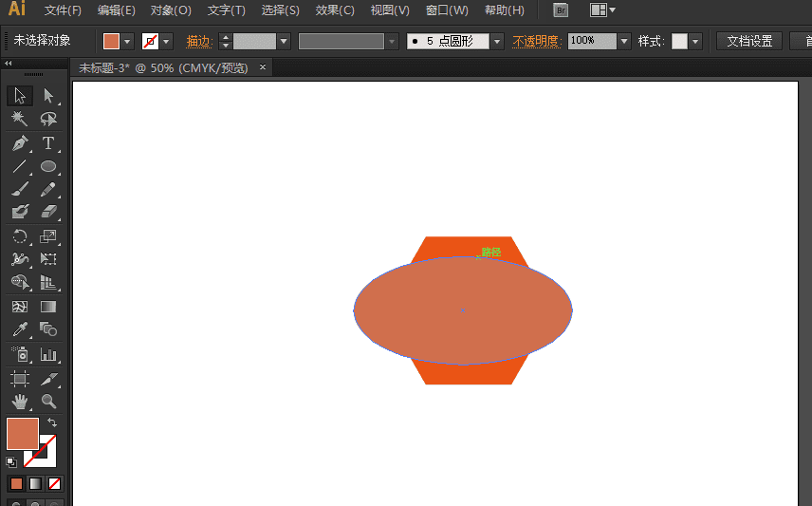
Task: Select the Shape Builder tool
Action: pyautogui.click(x=20, y=282)
